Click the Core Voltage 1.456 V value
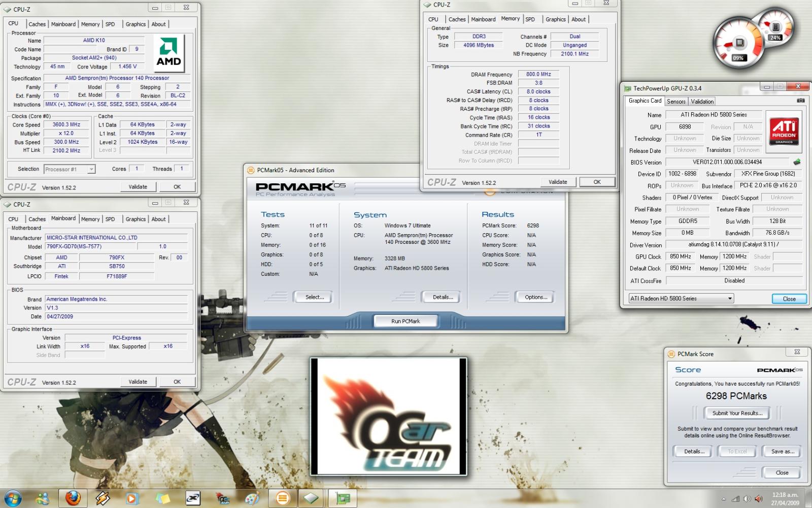 (127, 67)
